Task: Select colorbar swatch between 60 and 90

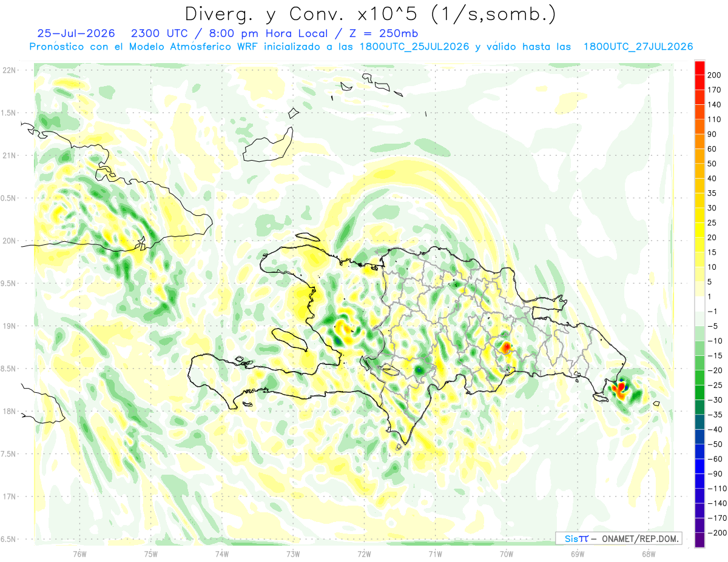Action: point(699,141)
